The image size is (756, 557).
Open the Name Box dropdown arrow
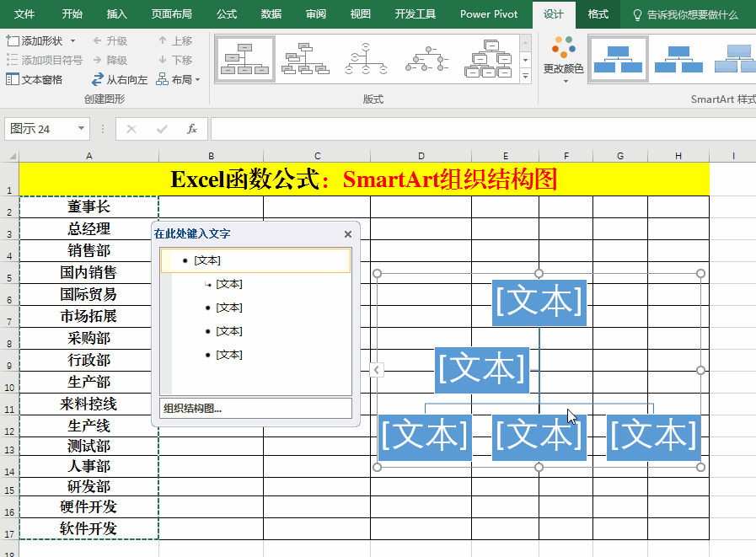(x=82, y=129)
